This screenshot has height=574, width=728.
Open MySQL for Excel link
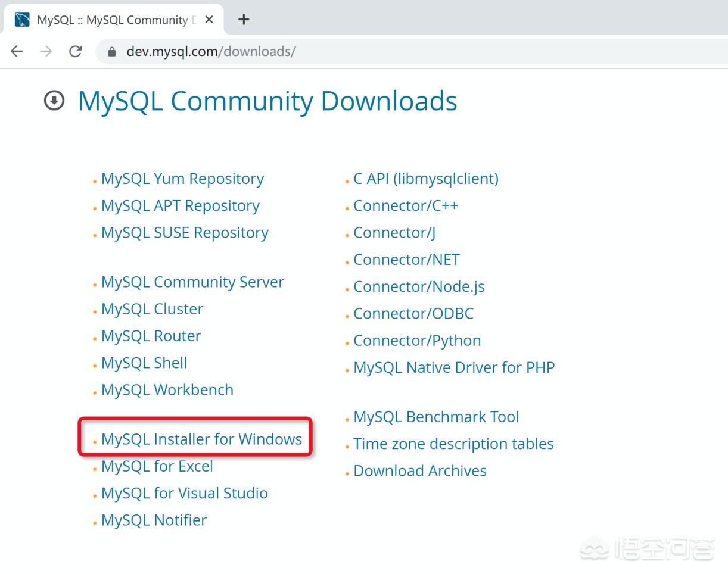[x=157, y=466]
